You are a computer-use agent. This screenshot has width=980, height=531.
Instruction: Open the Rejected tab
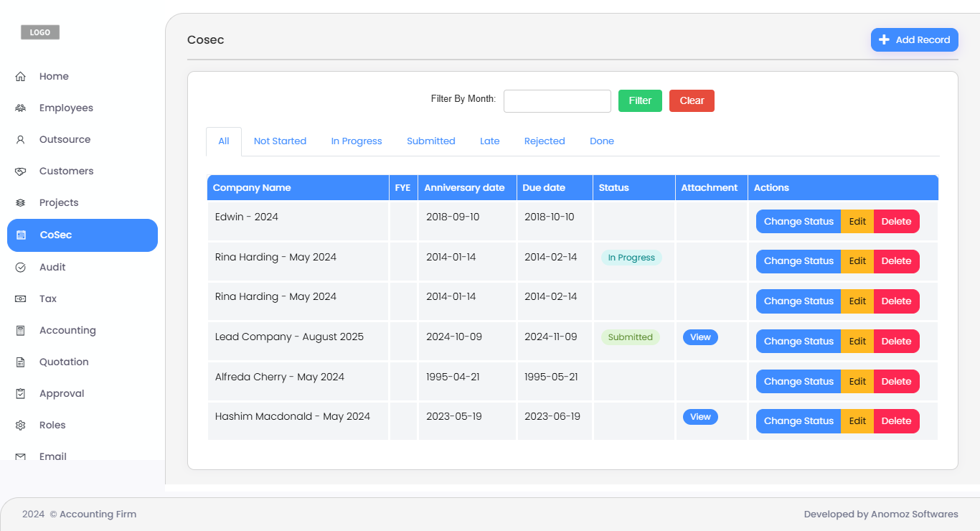coord(545,141)
